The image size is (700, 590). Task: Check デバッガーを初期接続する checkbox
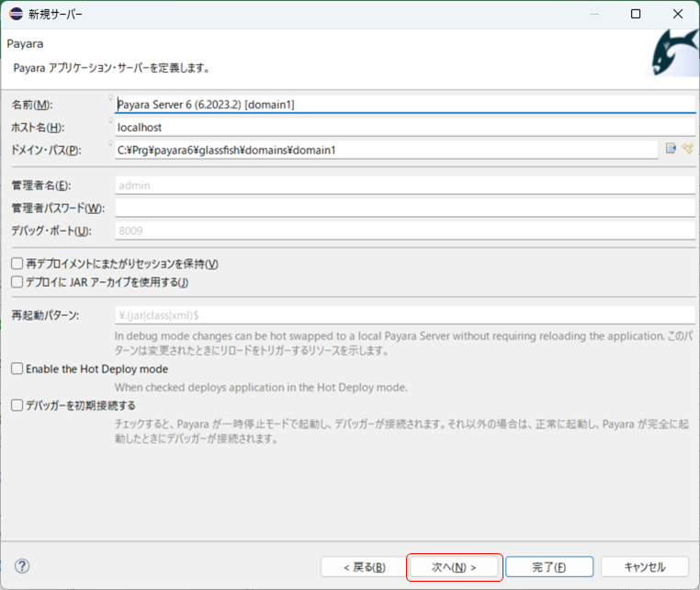tap(17, 405)
